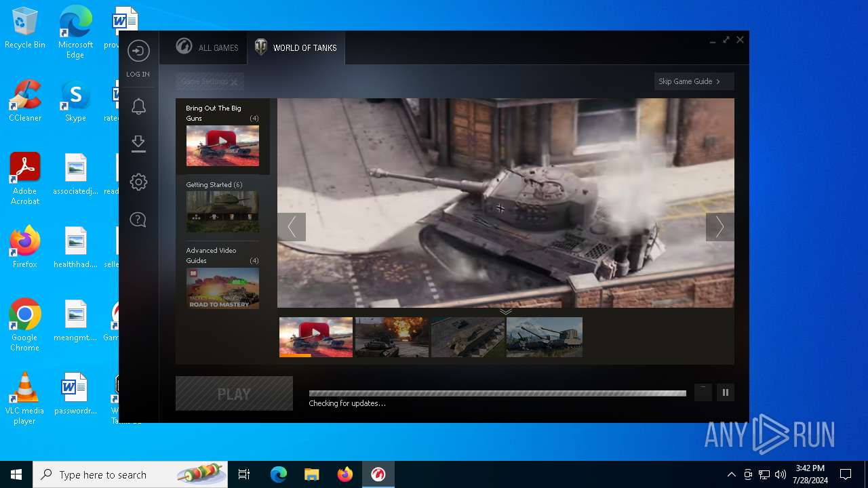Image resolution: width=868 pixels, height=488 pixels.
Task: Open VLC media player desktop shortcut
Action: (x=25, y=399)
